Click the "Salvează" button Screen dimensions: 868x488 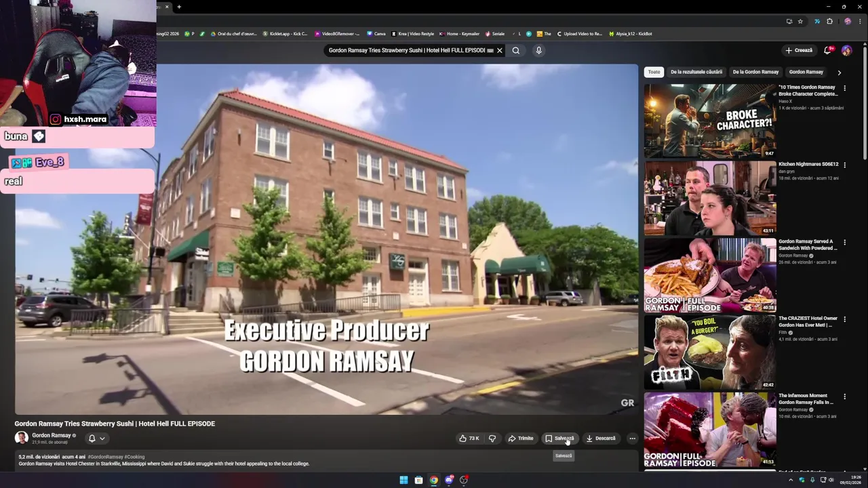559,439
